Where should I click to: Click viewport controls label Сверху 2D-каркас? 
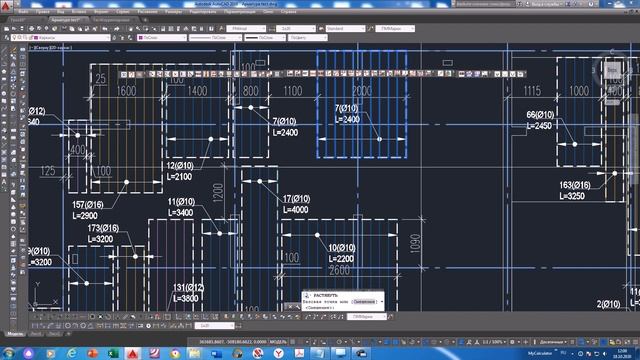pos(51,48)
